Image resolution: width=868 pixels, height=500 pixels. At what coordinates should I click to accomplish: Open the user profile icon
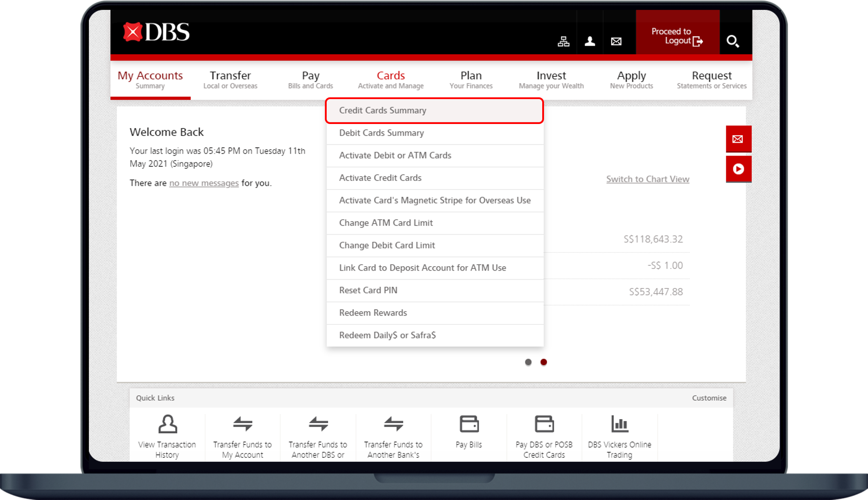590,41
